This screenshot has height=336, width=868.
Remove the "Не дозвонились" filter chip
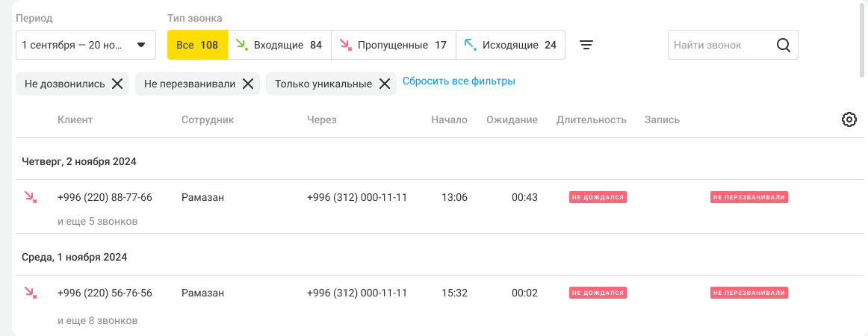[117, 84]
